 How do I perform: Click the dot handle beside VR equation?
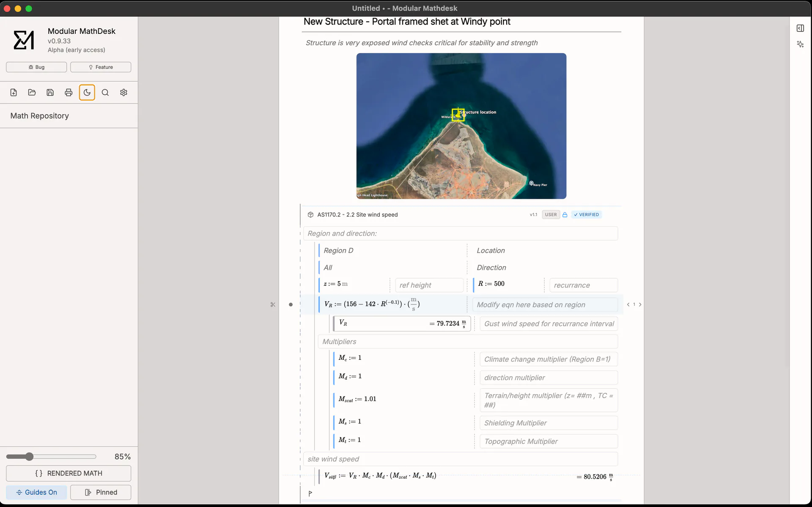[x=291, y=305]
